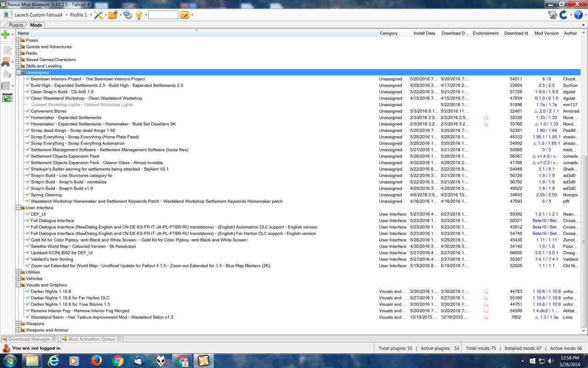Image resolution: width=588 pixels, height=368 pixels.
Task: Open the Tools wrench-and-screwdriver icon
Action: [x=97, y=15]
